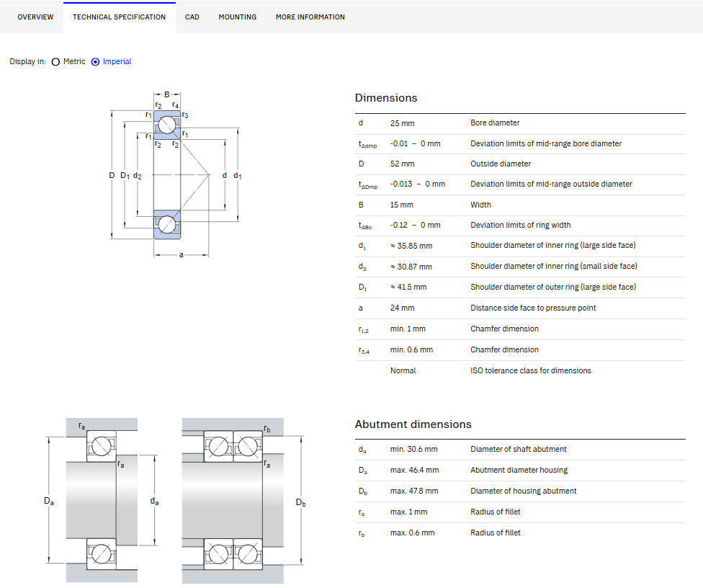Click the value ≈ 30.87 mm

click(411, 267)
